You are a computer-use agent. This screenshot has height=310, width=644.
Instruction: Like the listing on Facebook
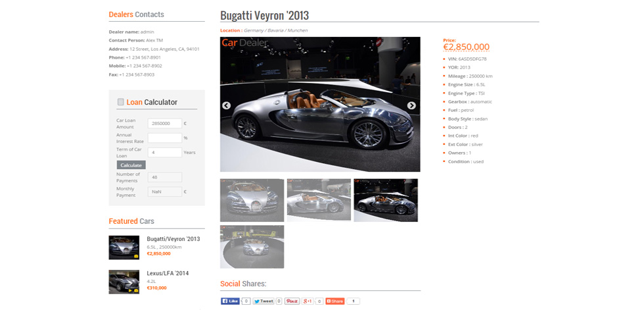[231, 301]
